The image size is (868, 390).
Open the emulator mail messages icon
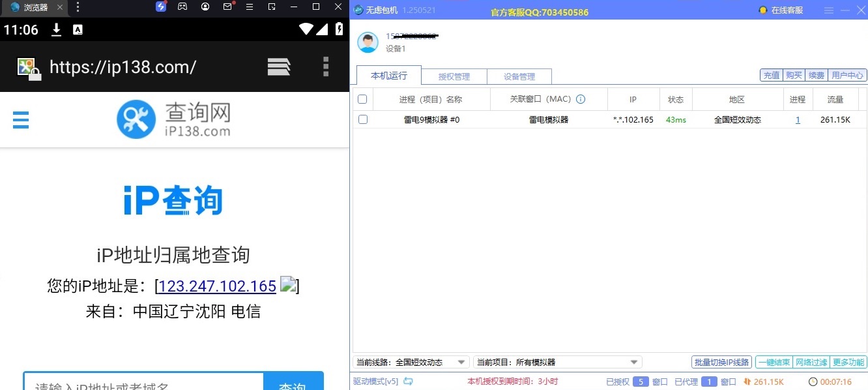pos(227,7)
